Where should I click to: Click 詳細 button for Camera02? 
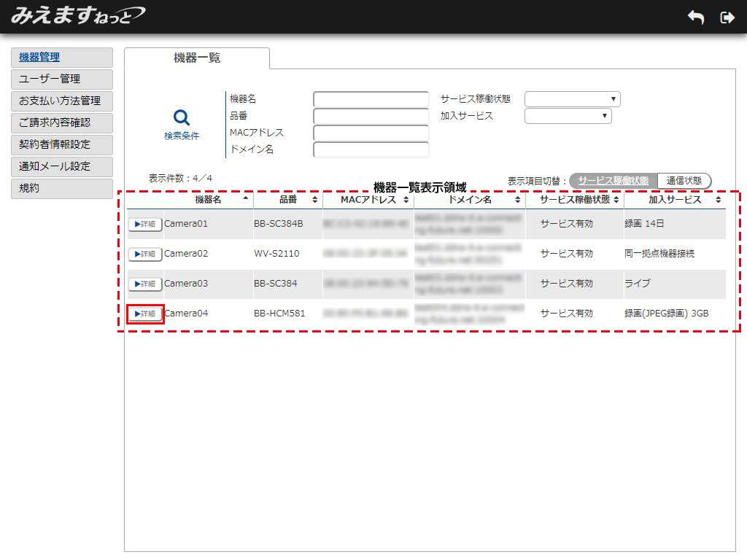click(145, 254)
